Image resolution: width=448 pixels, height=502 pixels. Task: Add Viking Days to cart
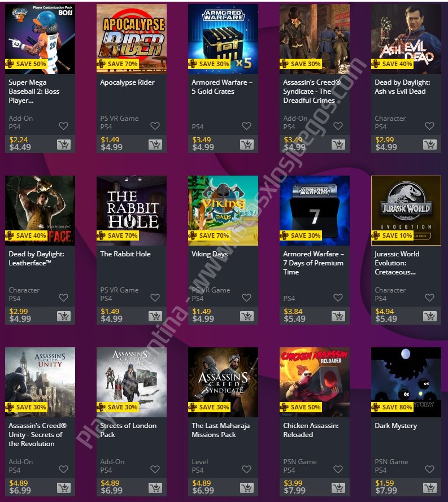[247, 316]
